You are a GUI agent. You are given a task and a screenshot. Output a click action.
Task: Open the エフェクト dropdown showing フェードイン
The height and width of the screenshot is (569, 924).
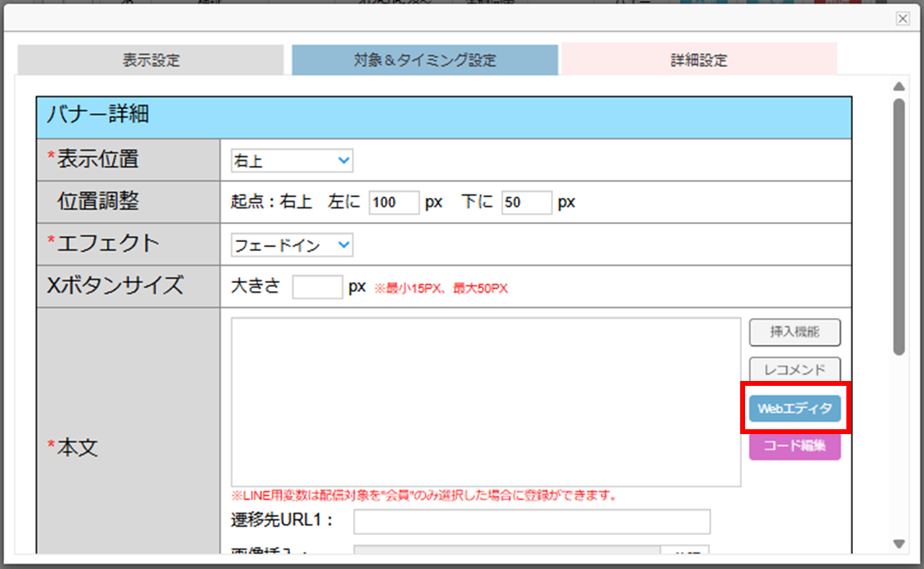(292, 244)
